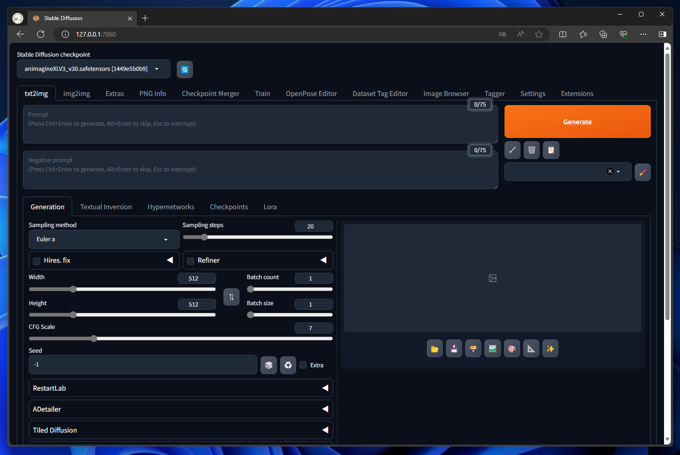Image resolution: width=680 pixels, height=455 pixels.
Task: Expand the Tiled Diffusion section
Action: pyautogui.click(x=180, y=430)
